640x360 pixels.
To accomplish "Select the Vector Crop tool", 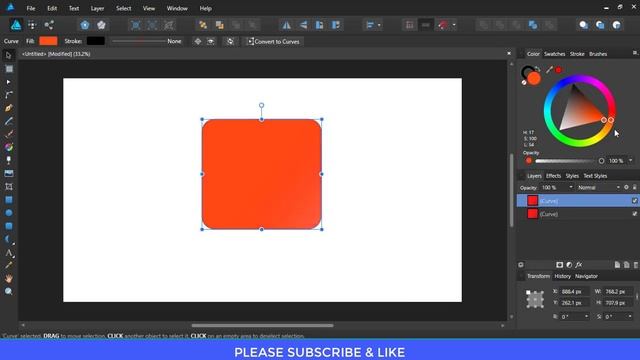I will [9, 187].
